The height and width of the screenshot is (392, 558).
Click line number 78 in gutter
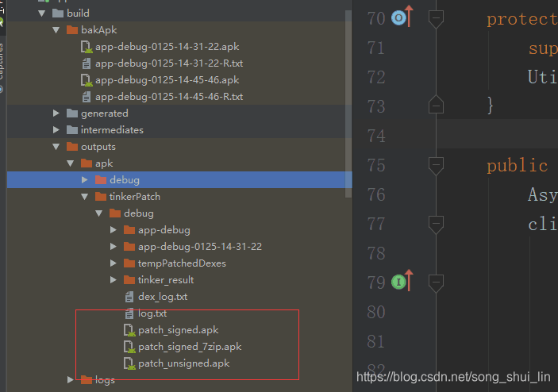376,253
